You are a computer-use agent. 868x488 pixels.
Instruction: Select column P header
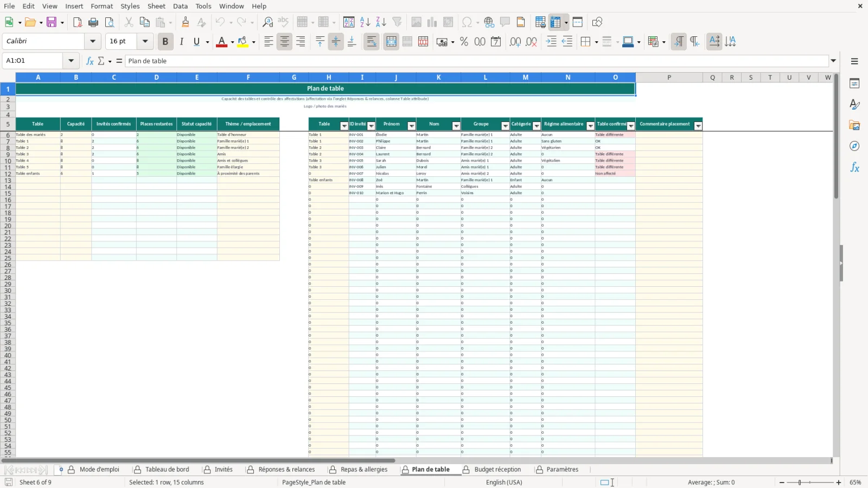669,78
